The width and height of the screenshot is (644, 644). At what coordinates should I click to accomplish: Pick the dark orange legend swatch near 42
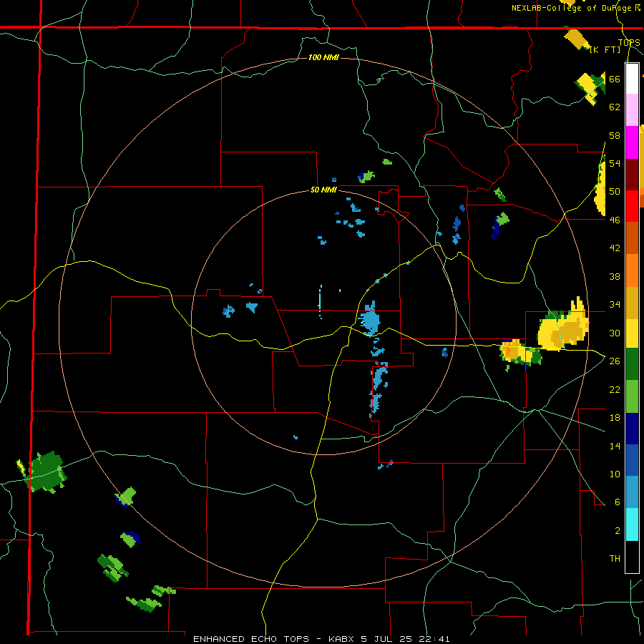(632, 238)
